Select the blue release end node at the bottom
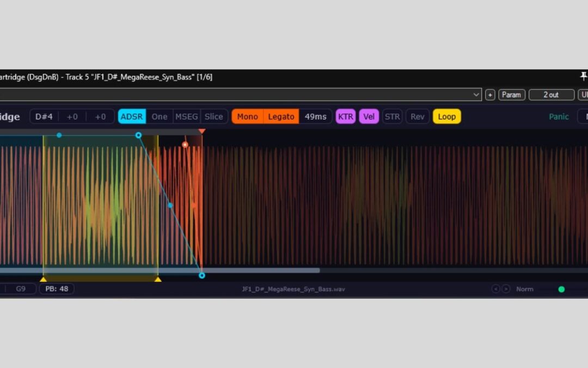588x368 pixels. point(202,276)
